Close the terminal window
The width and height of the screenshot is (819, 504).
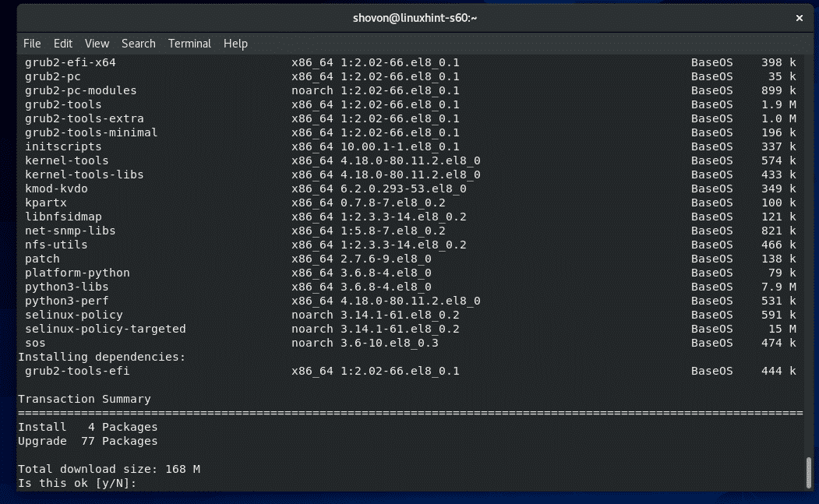click(800, 17)
